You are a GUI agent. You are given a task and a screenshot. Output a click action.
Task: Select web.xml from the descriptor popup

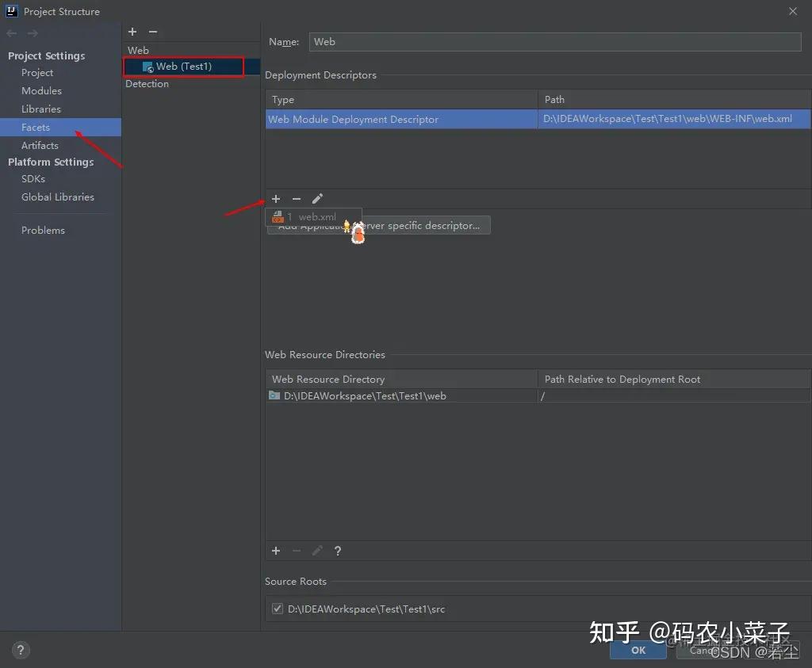pyautogui.click(x=315, y=216)
